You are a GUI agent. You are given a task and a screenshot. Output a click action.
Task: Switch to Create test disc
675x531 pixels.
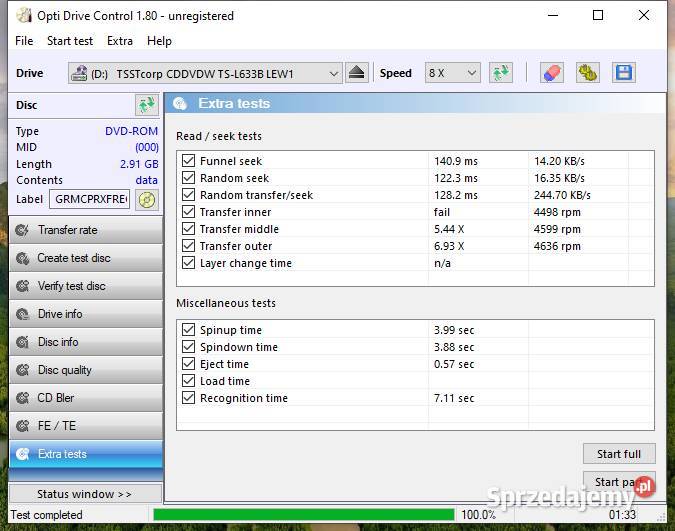[86, 258]
